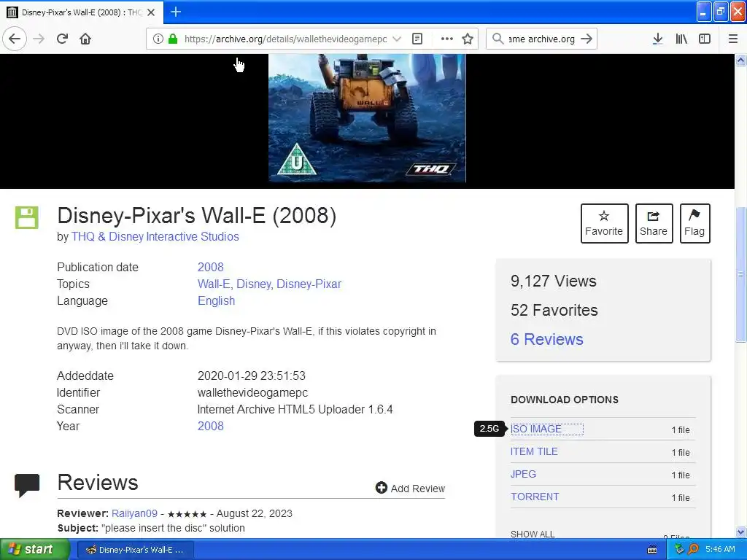The height and width of the screenshot is (560, 747).
Task: Open the Disney topic link
Action: [255, 284]
